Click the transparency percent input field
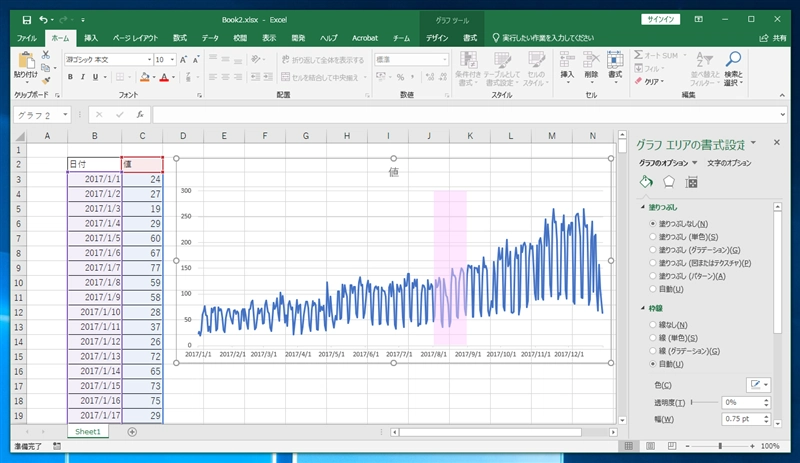 pos(742,402)
